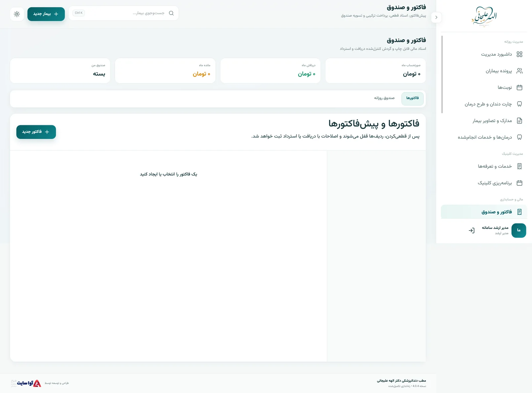Click the tooth icon beside چارت دندان
The height and width of the screenshot is (393, 532).
(x=519, y=104)
